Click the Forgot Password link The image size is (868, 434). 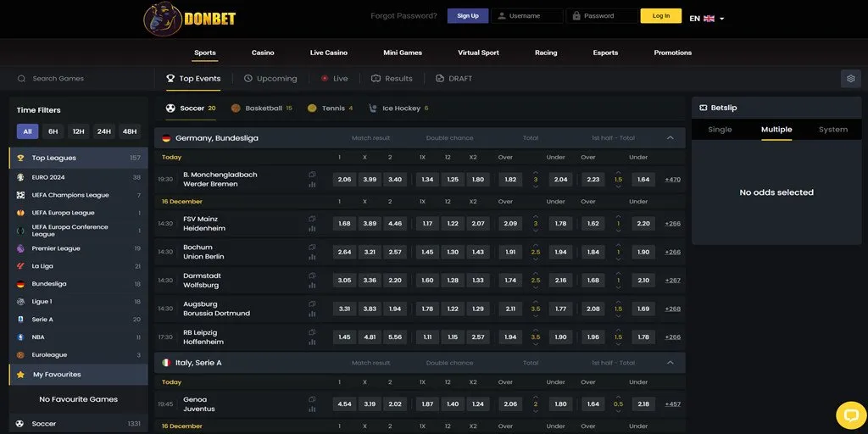[404, 16]
